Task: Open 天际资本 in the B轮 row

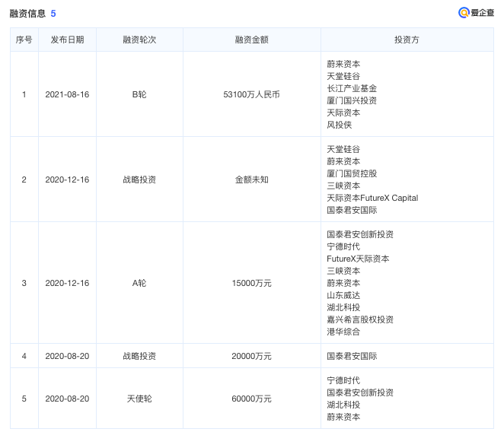Action: pos(343,113)
